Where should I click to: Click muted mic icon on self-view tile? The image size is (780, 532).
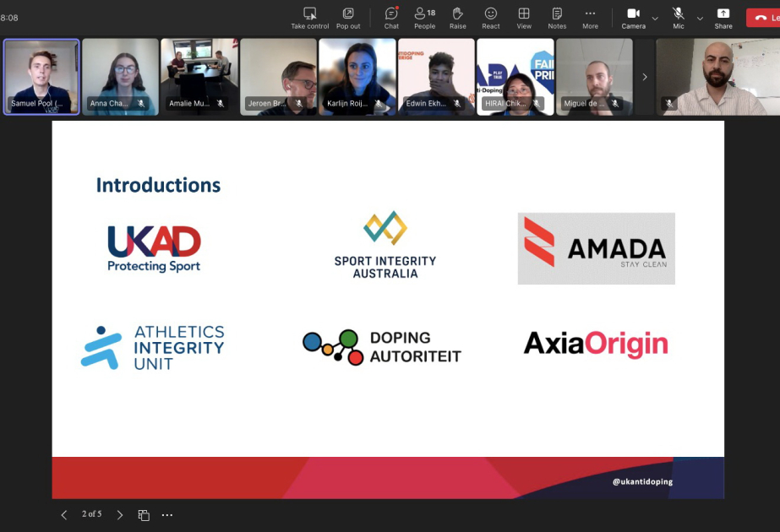click(669, 103)
